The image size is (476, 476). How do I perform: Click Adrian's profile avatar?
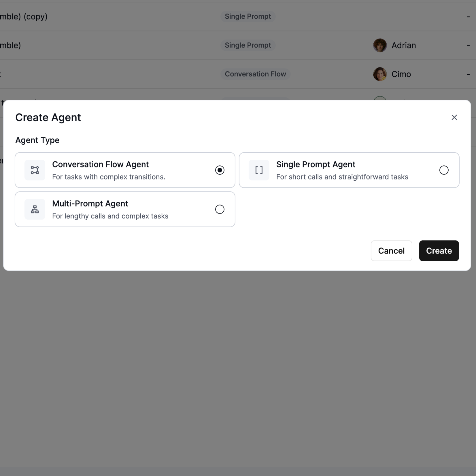pyautogui.click(x=380, y=45)
